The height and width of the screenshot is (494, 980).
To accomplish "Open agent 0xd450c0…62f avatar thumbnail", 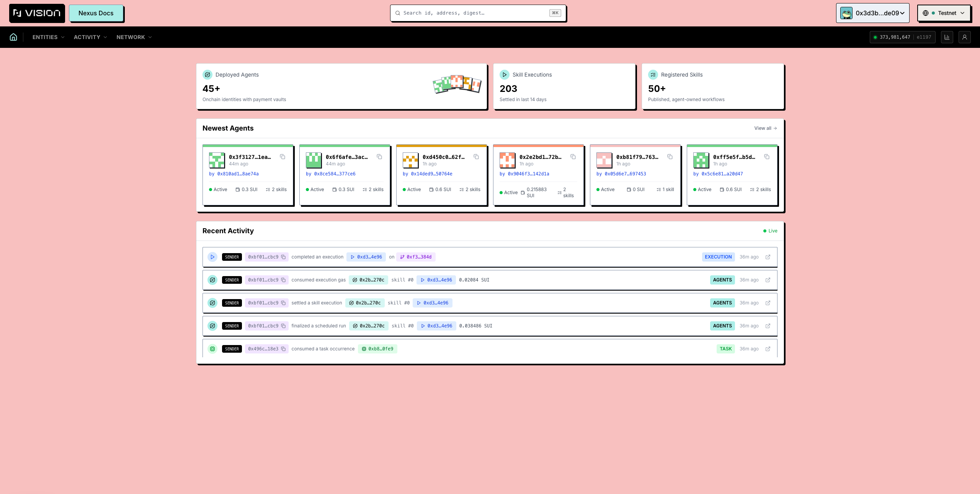I will [410, 160].
